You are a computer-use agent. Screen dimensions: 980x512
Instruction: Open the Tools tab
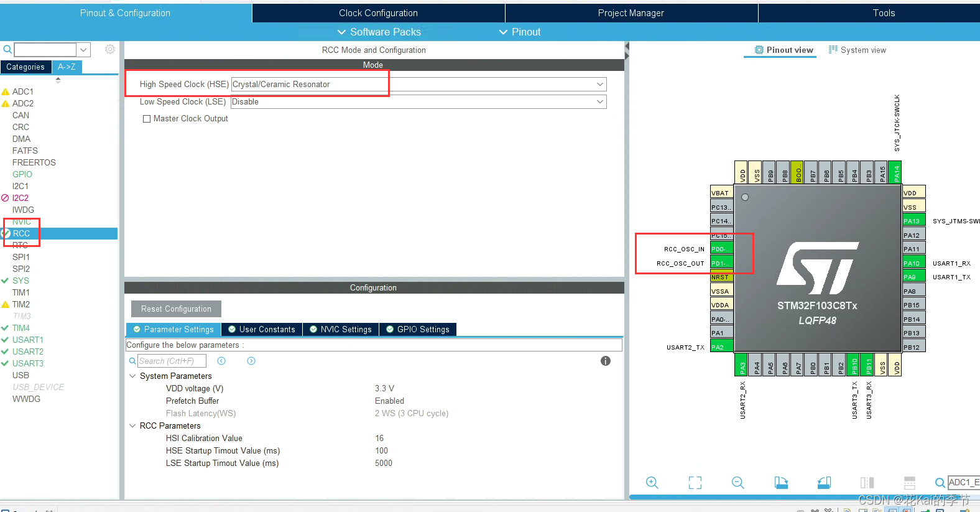[884, 13]
